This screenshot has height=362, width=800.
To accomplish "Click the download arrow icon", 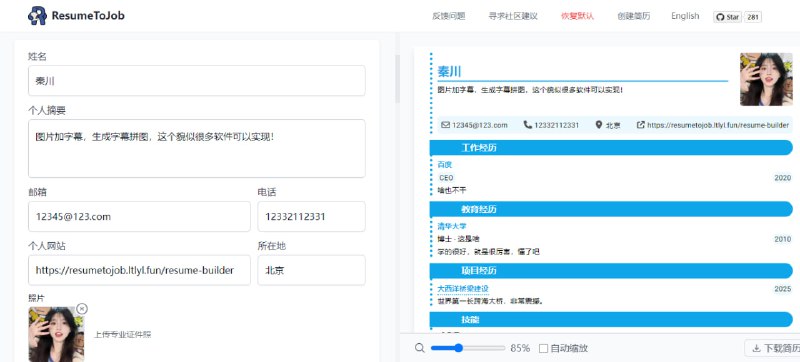I will coord(756,349).
